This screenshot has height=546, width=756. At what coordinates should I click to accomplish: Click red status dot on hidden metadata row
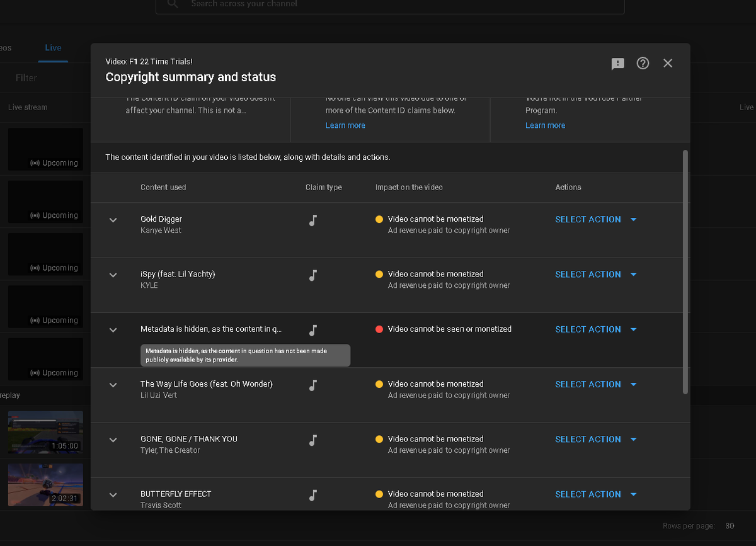[379, 329]
